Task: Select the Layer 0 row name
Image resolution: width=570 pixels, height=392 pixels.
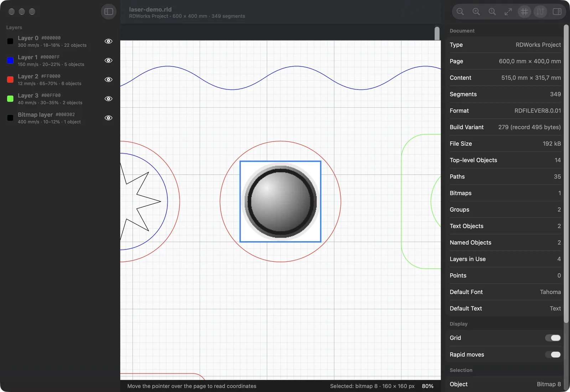Action: pos(28,38)
